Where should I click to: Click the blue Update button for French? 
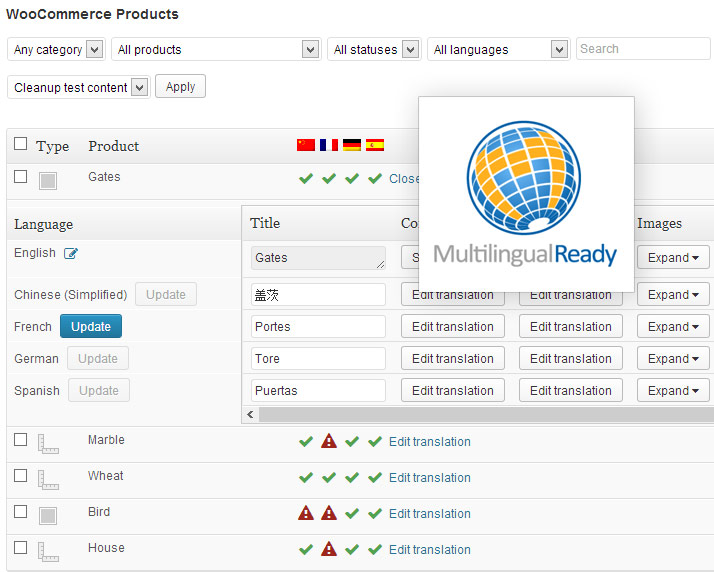point(91,327)
